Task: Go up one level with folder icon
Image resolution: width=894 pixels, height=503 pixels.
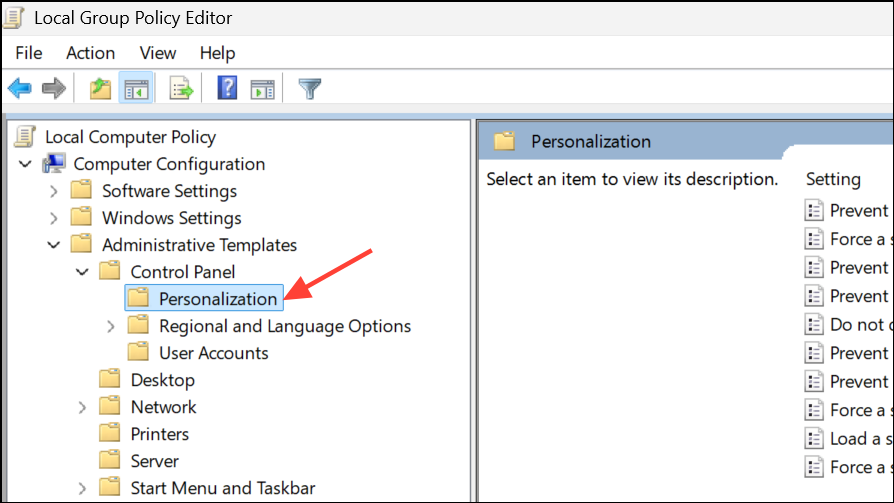Action: 100,88
